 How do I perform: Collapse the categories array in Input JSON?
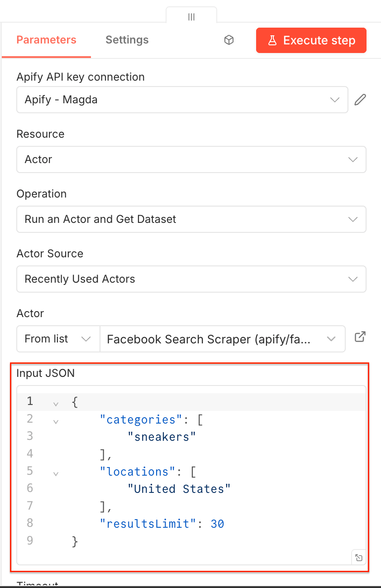click(56, 421)
